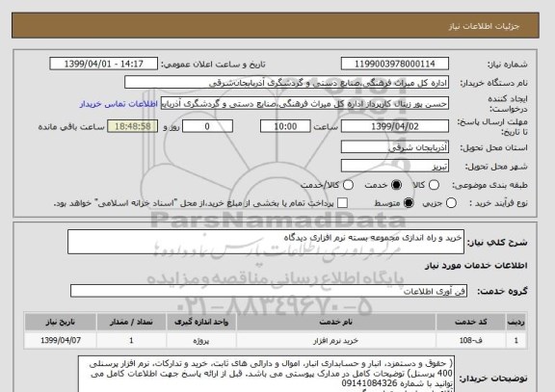
Task: Click the announcement date field 1399/04/01 - 14:17
Action: coord(104,64)
